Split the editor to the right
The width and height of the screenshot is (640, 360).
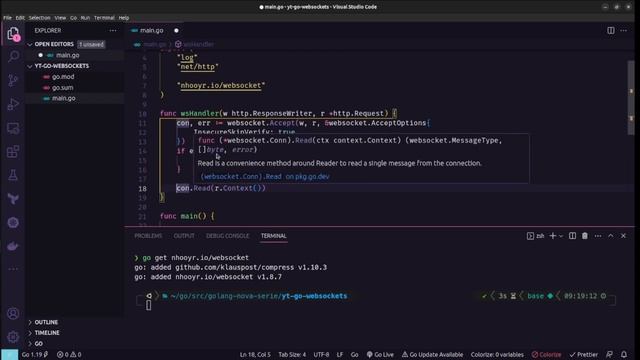tap(611, 31)
